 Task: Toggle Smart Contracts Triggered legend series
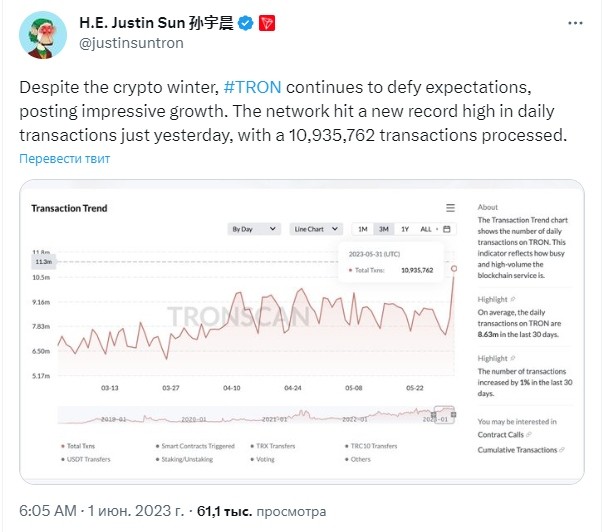(195, 446)
